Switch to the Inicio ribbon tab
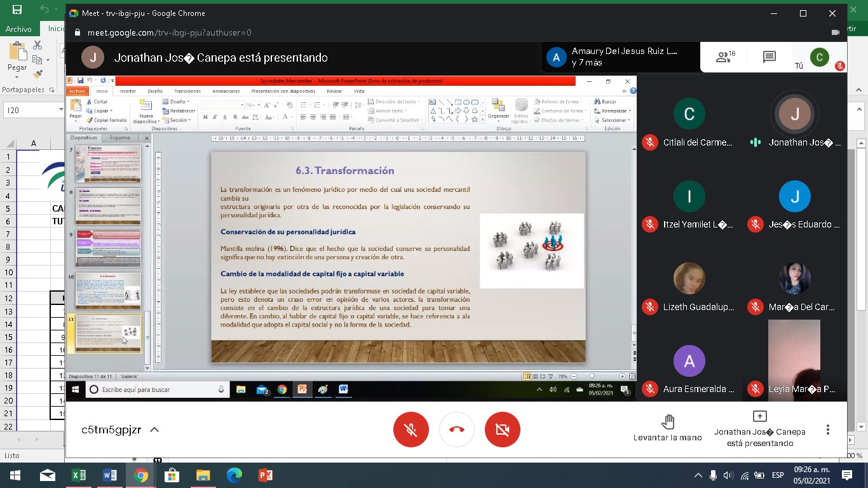This screenshot has height=488, width=868. [56, 29]
